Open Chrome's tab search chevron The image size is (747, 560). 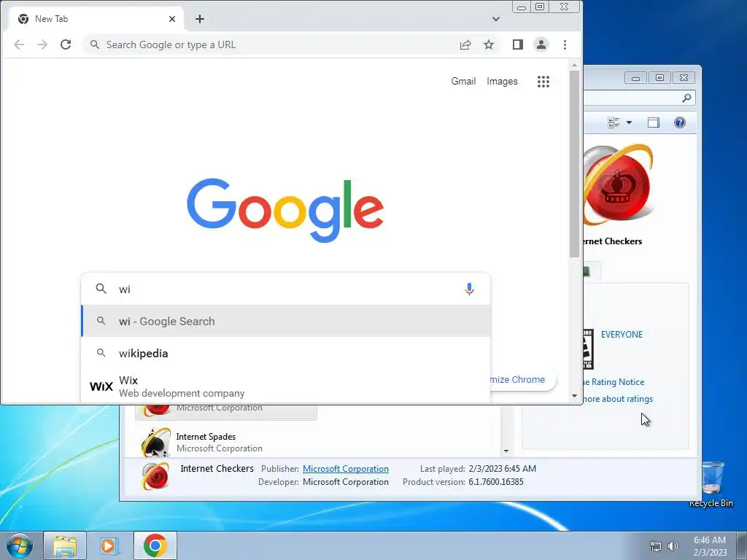496,19
